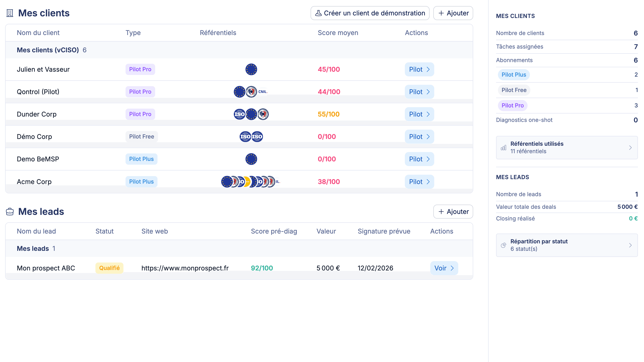Click Ajouter above the clients table
The width and height of the screenshot is (644, 362).
click(x=453, y=13)
